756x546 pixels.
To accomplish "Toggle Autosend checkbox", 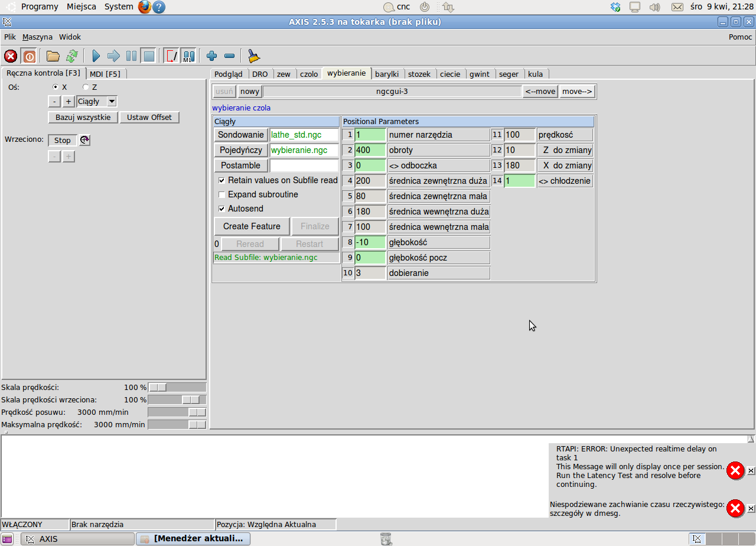I will [222, 209].
